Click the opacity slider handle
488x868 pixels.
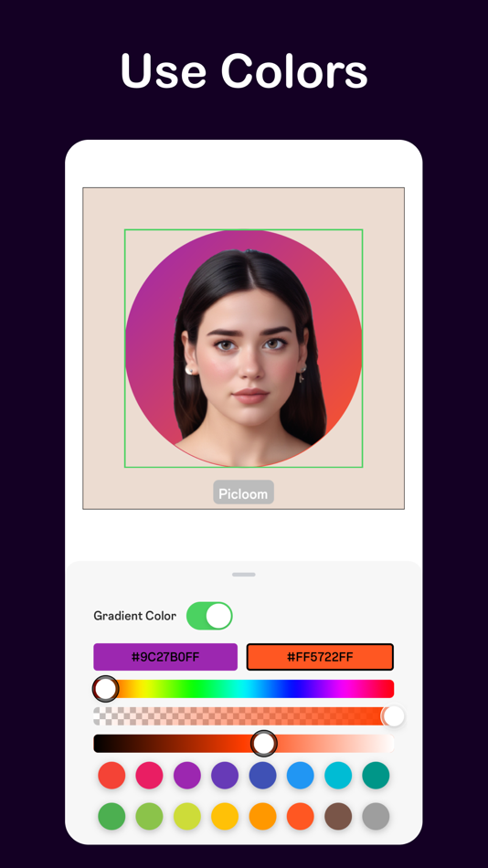tap(394, 716)
